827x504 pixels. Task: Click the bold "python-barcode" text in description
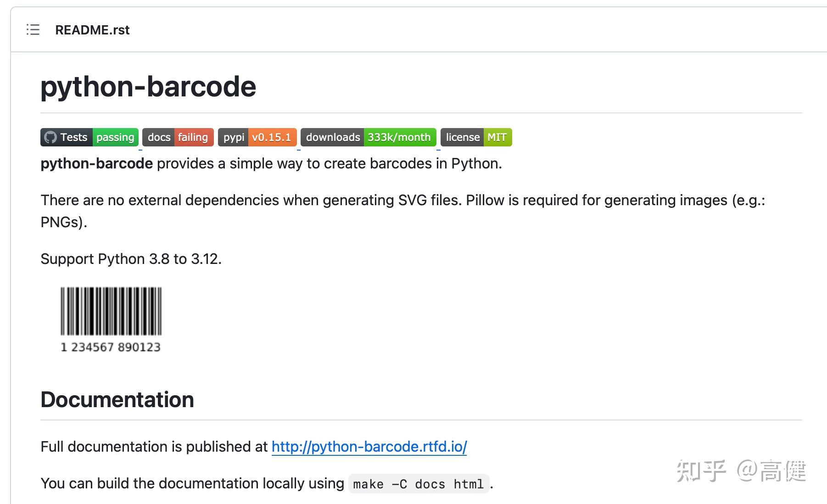[96, 163]
